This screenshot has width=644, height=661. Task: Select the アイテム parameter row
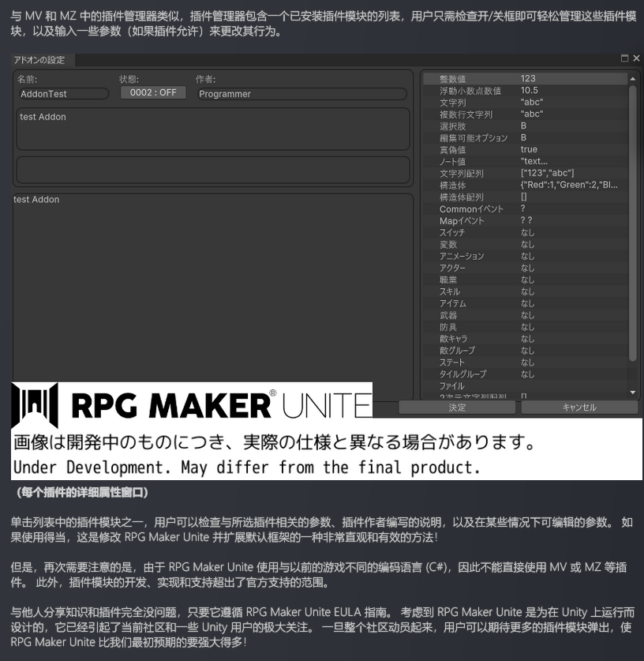tap(526, 302)
